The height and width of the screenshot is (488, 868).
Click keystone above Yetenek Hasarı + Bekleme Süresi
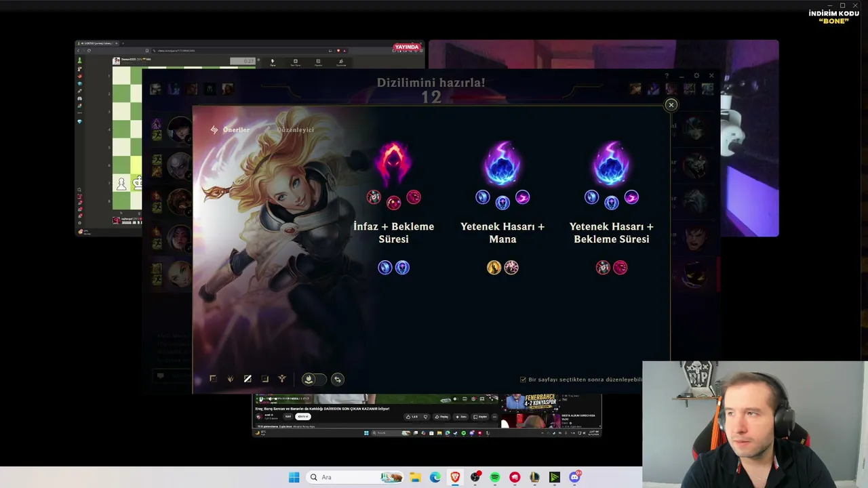612,163
